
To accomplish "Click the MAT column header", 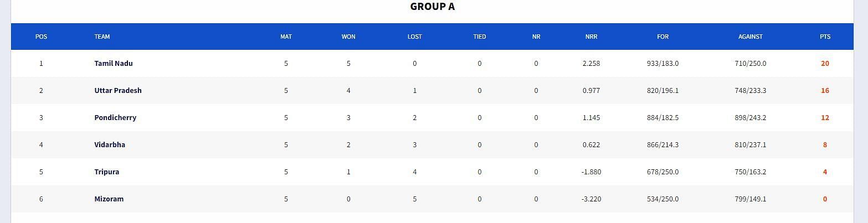I will click(x=286, y=37).
